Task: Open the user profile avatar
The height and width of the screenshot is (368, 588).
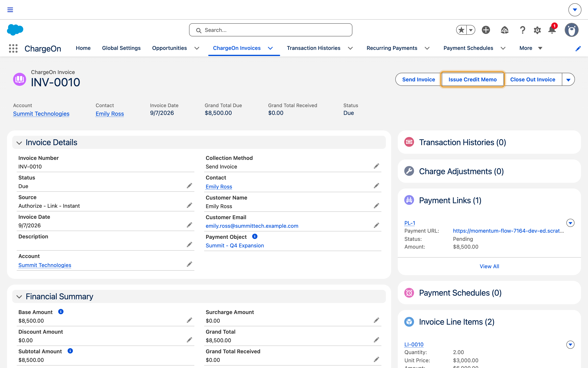Action: click(571, 30)
